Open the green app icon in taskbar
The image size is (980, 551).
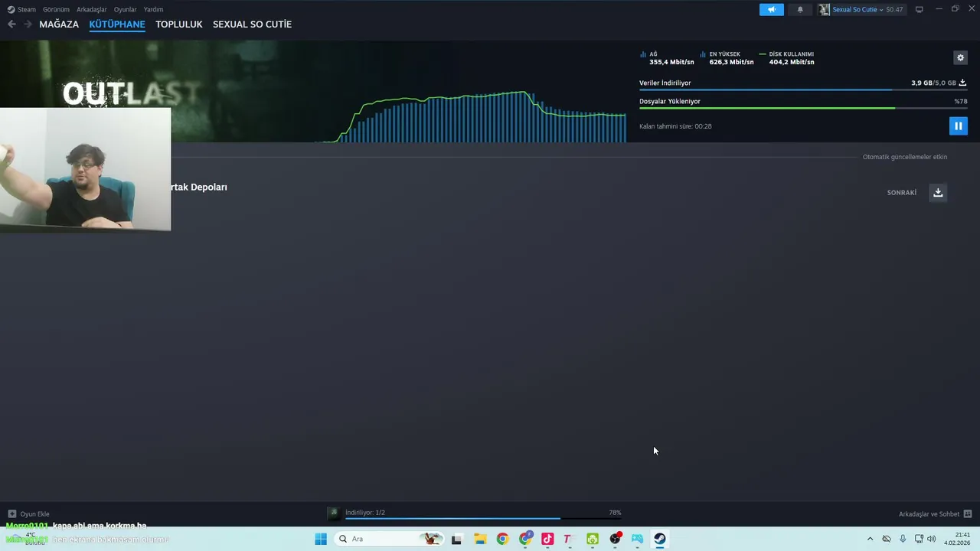click(x=593, y=539)
